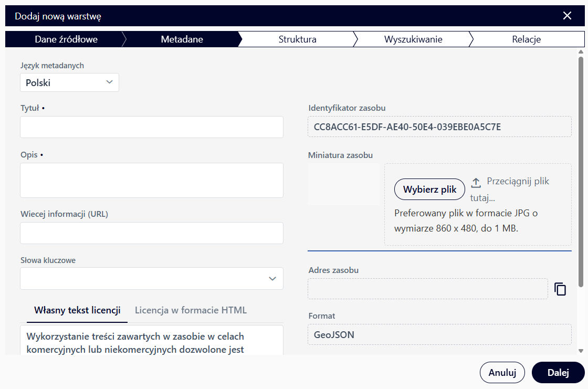Open the Polski language selector chevron

point(109,82)
